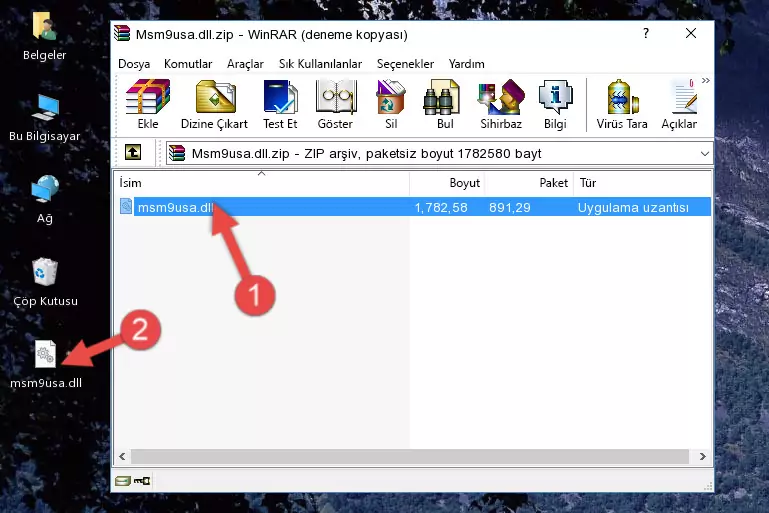
Task: Show archive Bilgi info icon
Action: (x=555, y=104)
